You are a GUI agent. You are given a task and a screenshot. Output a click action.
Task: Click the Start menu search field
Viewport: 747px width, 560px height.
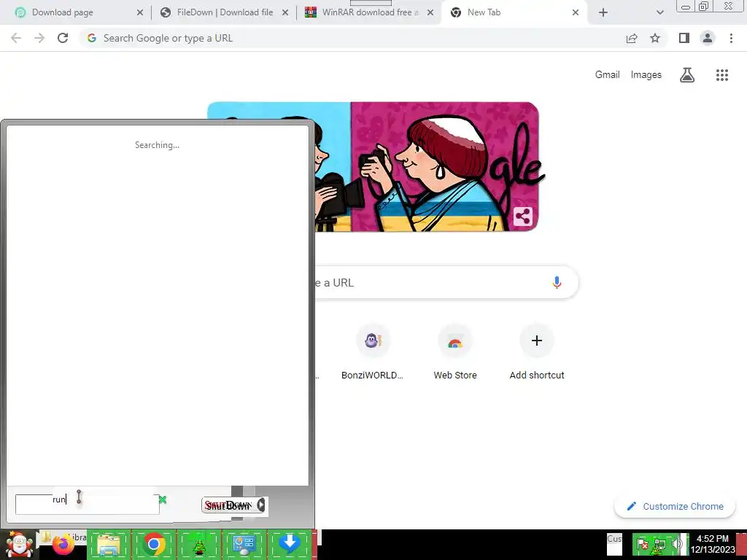click(x=88, y=505)
